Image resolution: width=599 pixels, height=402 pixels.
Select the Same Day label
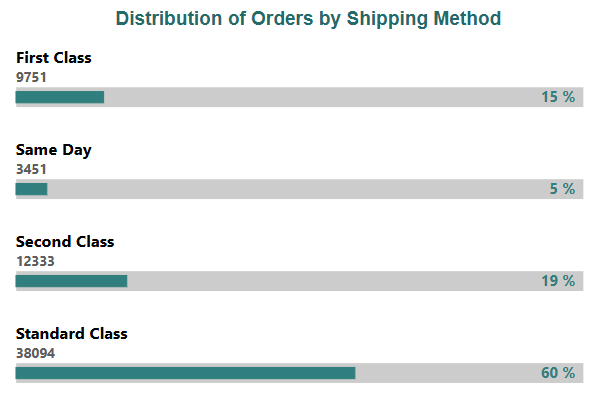[x=53, y=150]
